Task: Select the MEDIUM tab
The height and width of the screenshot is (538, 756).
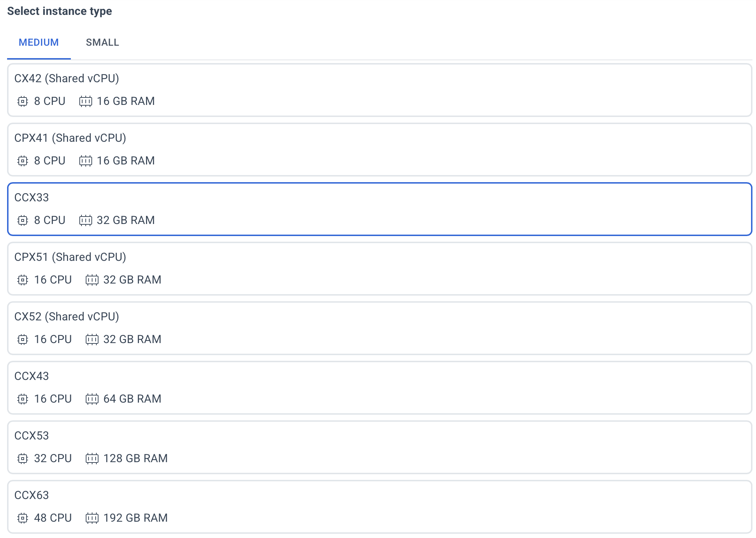Action: coord(39,43)
